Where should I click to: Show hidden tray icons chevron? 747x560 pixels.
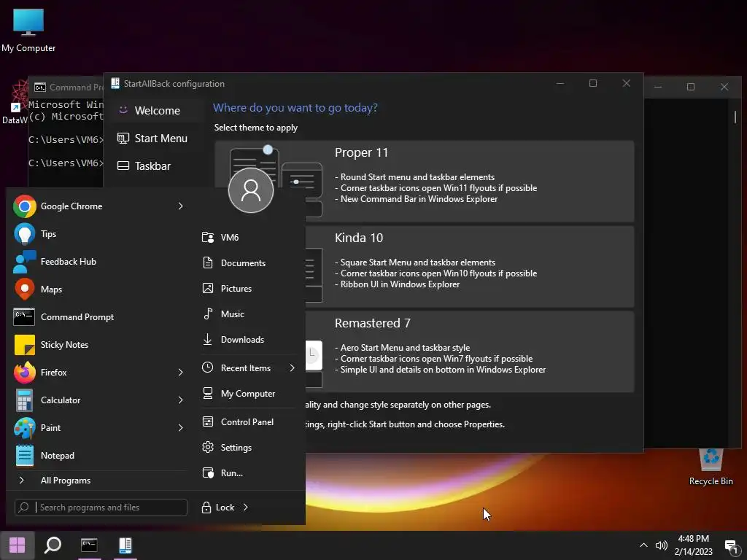(x=643, y=545)
